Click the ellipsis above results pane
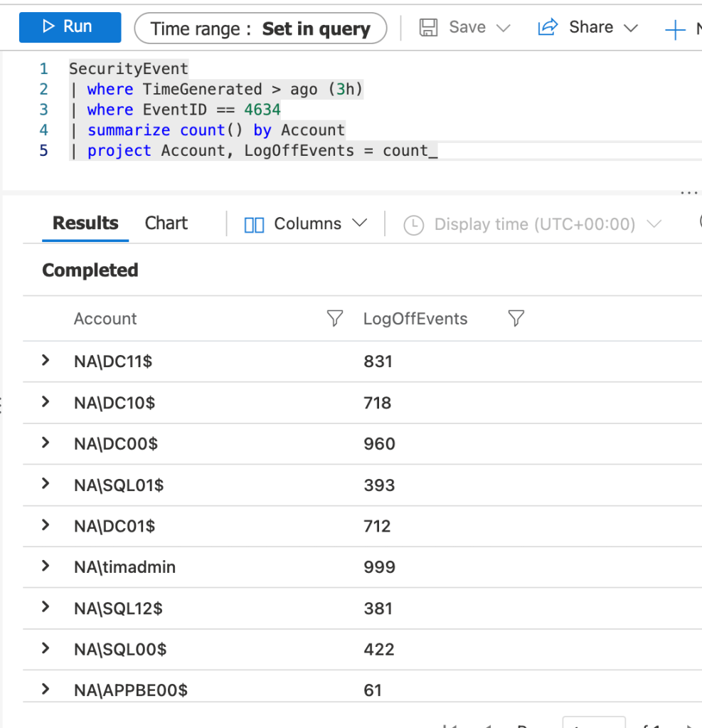The height and width of the screenshot is (728, 702). (x=688, y=193)
